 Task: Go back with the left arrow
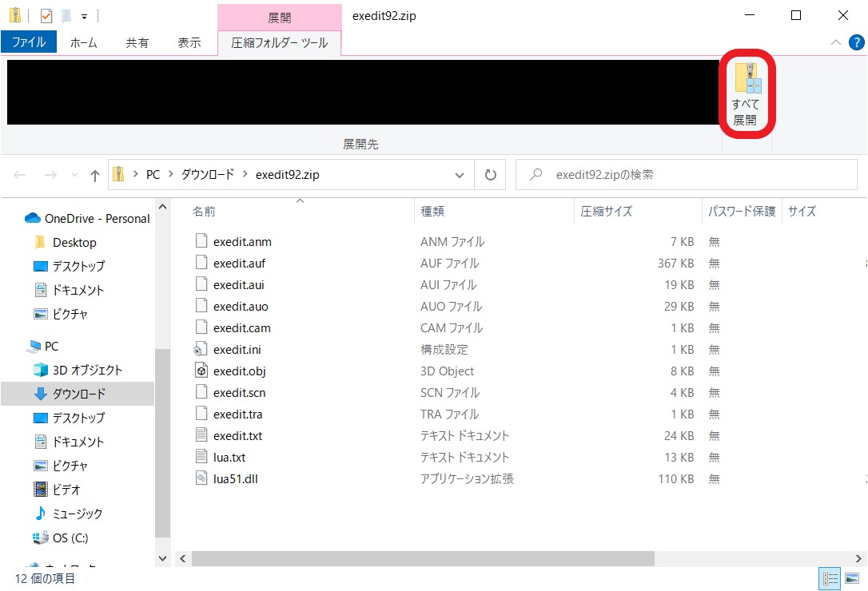[x=20, y=175]
